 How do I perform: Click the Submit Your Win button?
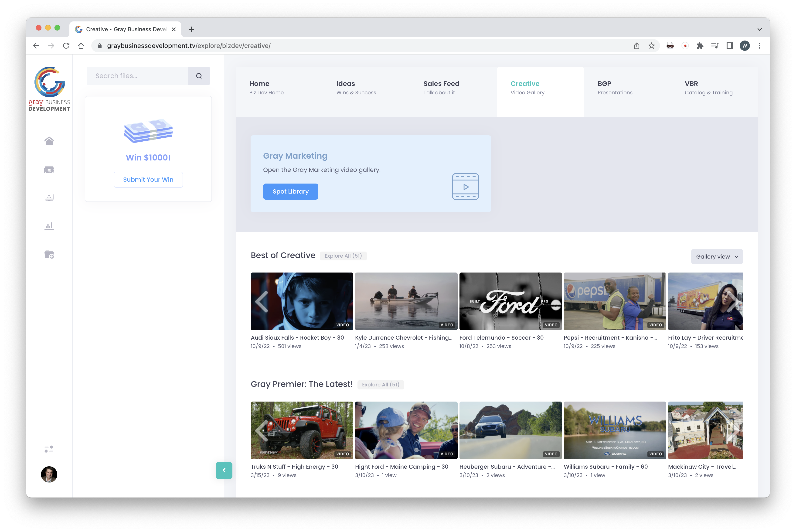click(x=148, y=180)
